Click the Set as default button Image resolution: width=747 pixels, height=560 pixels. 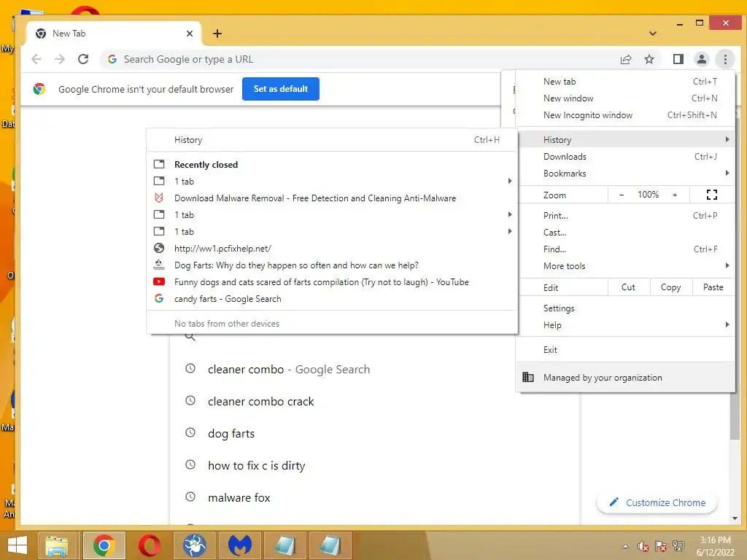[x=281, y=88]
